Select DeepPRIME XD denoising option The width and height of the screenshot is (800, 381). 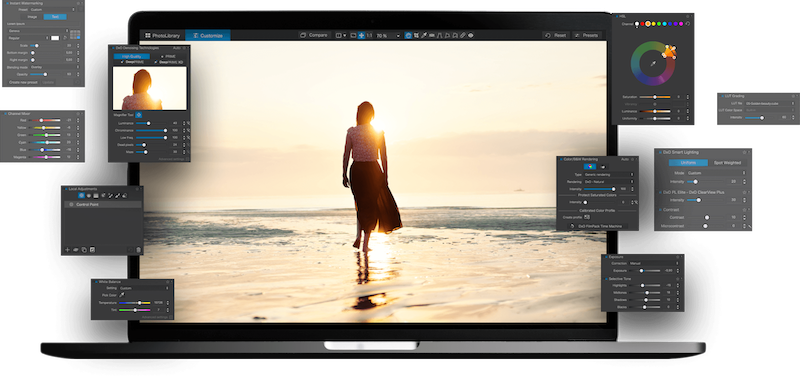point(168,62)
